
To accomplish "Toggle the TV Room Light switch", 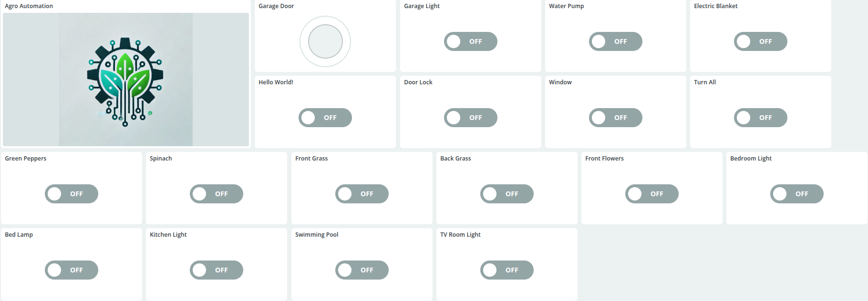I will (506, 270).
